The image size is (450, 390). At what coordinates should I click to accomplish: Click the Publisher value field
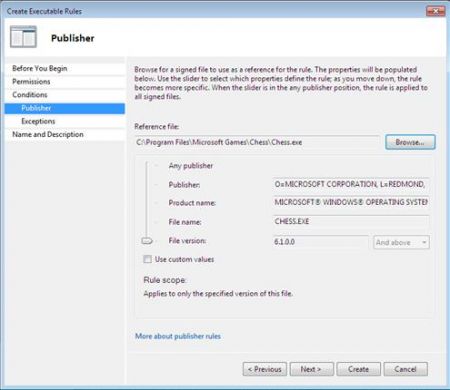coord(351,184)
